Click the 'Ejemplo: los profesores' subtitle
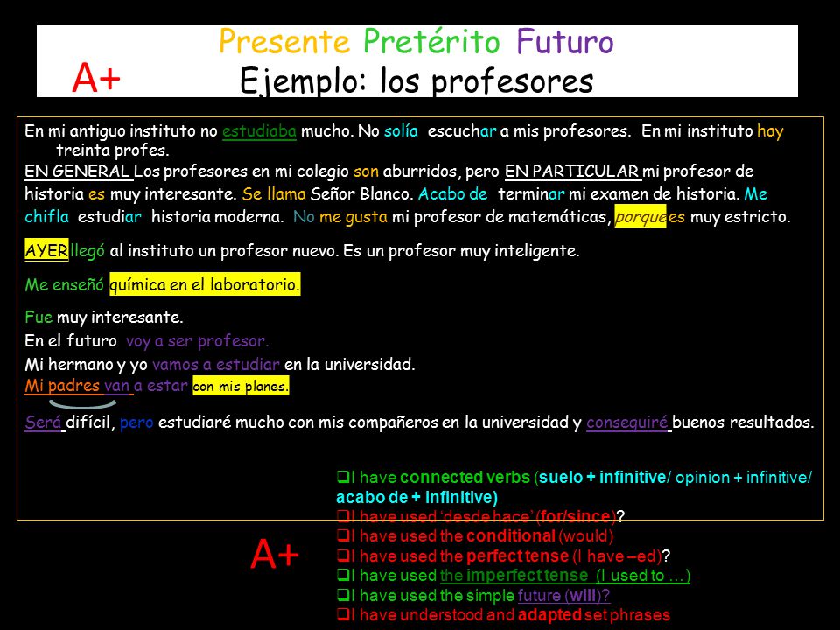The image size is (840, 630). tap(416, 80)
